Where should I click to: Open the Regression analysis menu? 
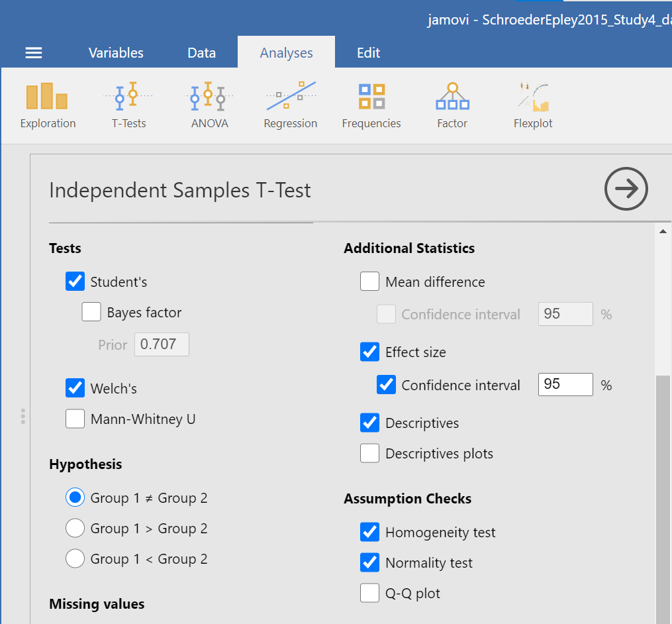pyautogui.click(x=290, y=105)
